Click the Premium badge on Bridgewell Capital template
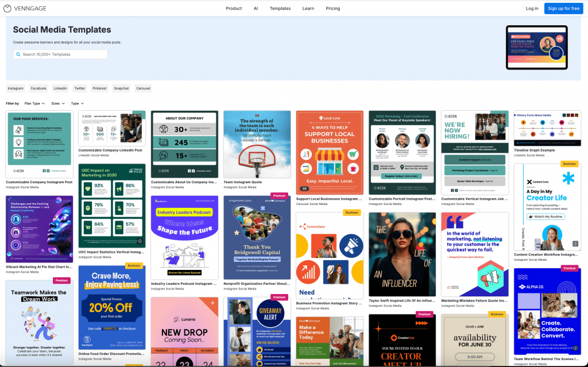Screen dimensions: 588x367 [280, 196]
